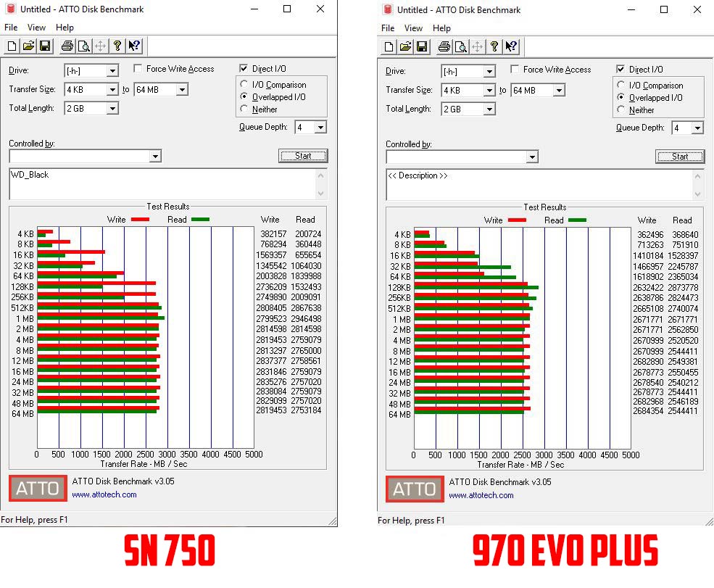Click red Write legend swatch, SN 750 window

tap(140, 220)
